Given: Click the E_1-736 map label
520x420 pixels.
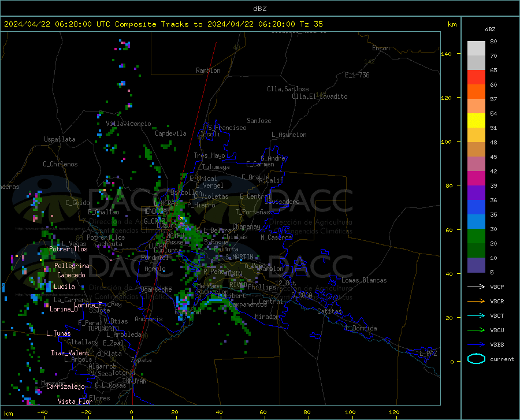Looking at the screenshot, I should [357, 75].
